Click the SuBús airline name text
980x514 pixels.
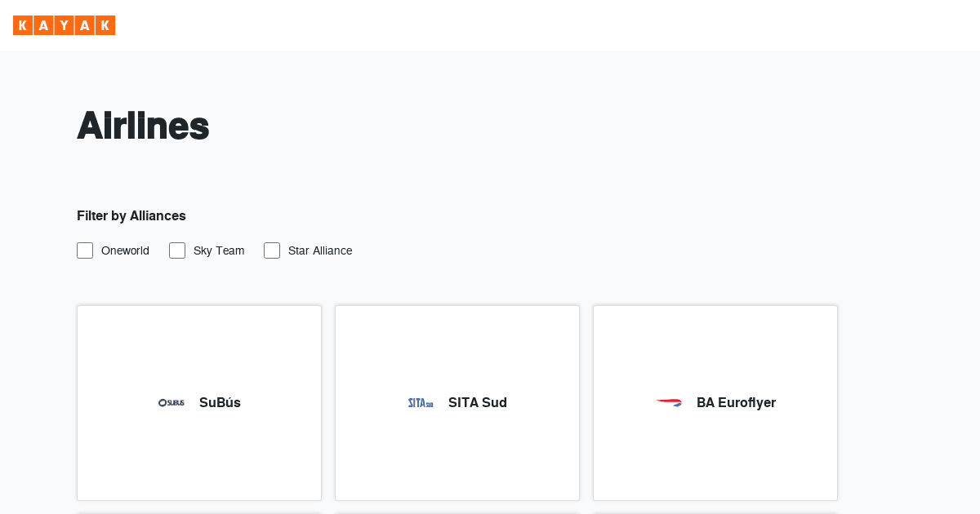click(x=219, y=402)
